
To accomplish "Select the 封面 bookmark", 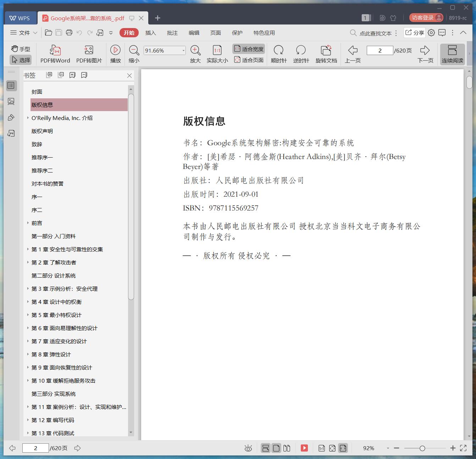I will click(x=37, y=92).
